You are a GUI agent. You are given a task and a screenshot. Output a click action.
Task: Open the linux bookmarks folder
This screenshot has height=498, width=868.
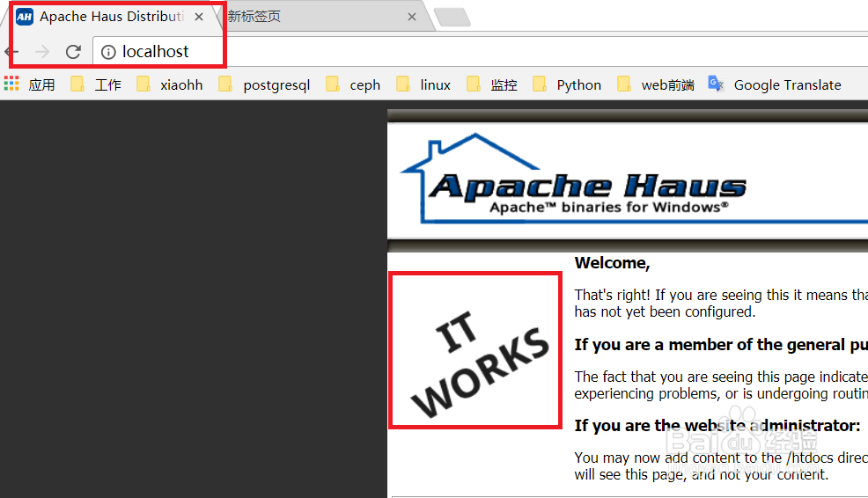[423, 84]
